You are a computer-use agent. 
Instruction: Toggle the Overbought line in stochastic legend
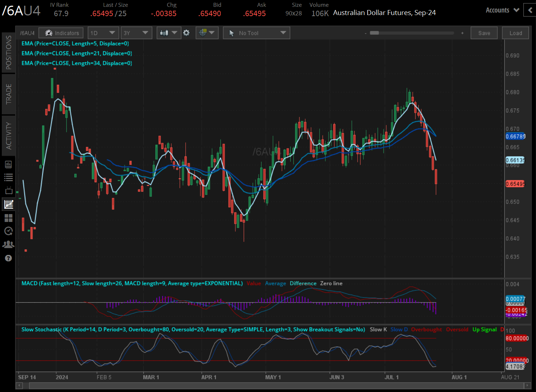pos(426,329)
